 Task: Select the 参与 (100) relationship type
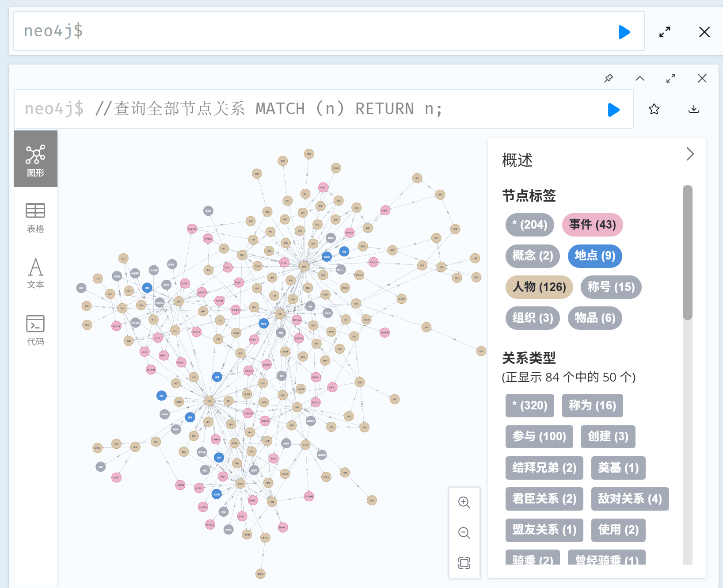tap(539, 437)
